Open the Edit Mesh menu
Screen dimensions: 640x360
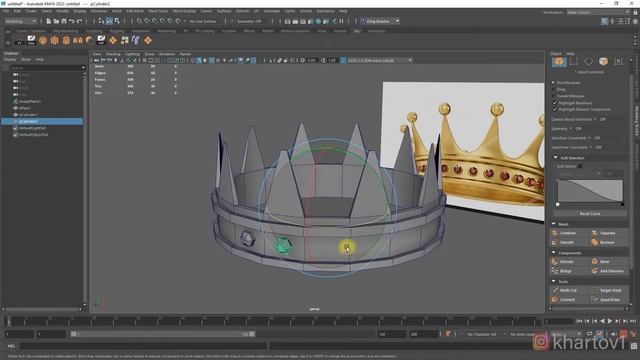tap(135, 11)
